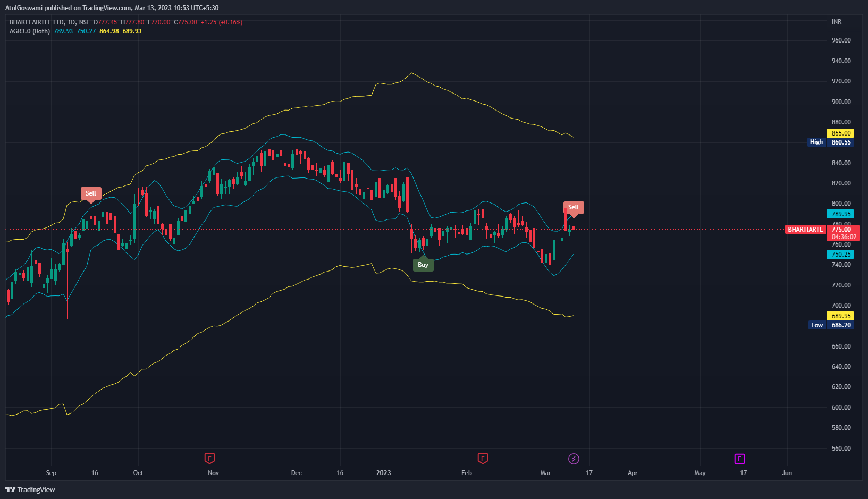
Task: Click the 960.00 price scale label
Action: coord(841,40)
